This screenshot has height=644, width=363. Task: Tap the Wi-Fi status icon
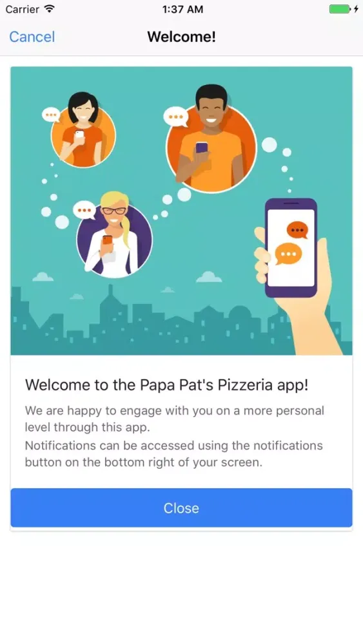click(50, 9)
